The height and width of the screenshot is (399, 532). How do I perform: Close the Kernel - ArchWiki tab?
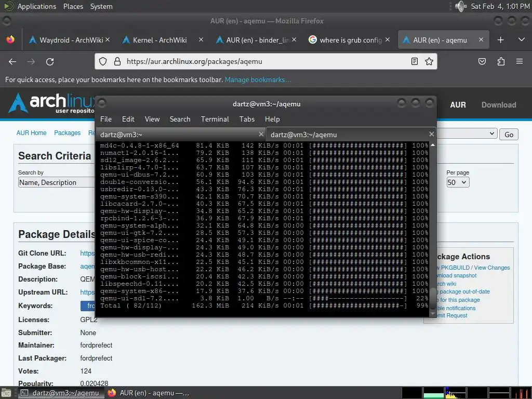pos(201,39)
